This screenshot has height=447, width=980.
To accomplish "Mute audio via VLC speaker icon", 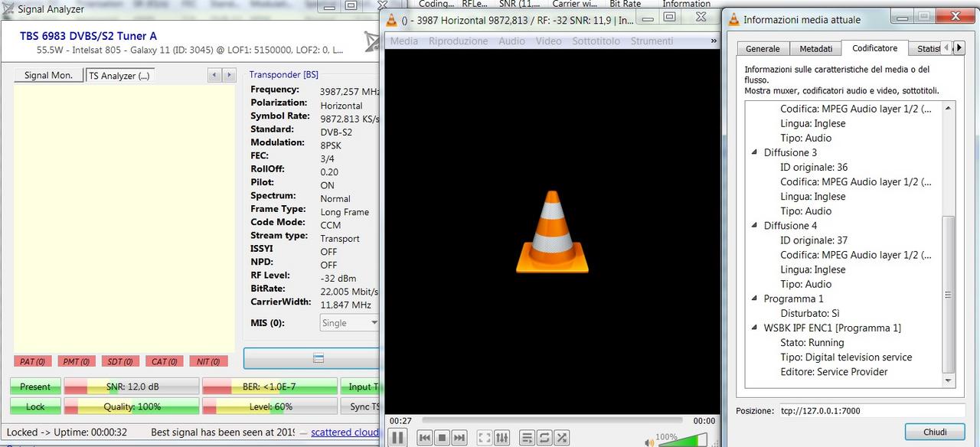I will 649,441.
